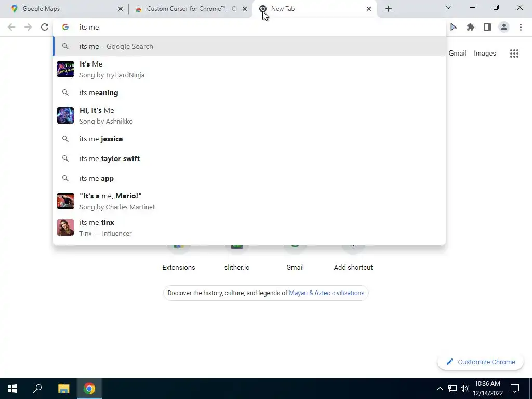The image size is (532, 399).
Task: Open the taskbar clock and date
Action: (x=487, y=389)
